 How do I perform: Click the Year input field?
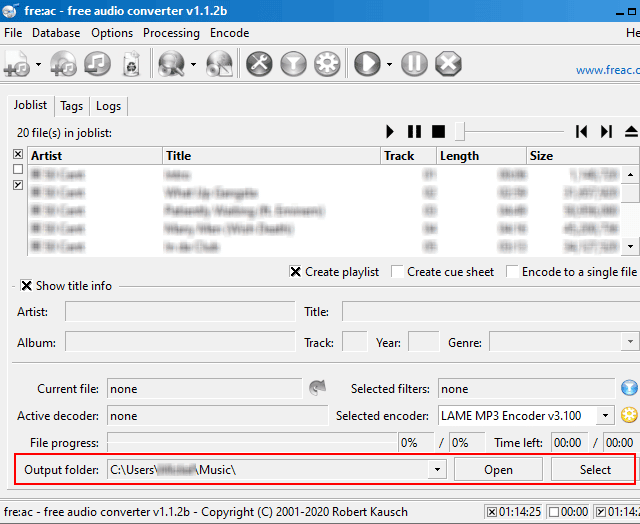[x=424, y=342]
